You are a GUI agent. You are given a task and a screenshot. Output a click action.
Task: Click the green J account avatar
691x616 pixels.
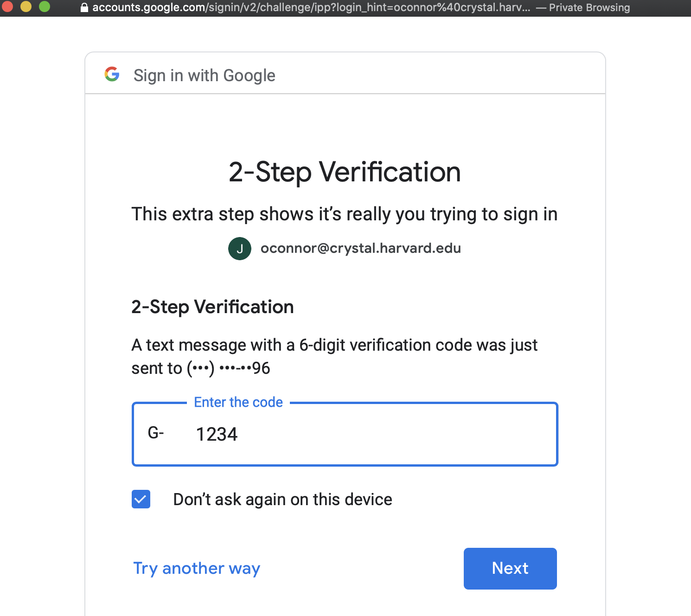(240, 249)
